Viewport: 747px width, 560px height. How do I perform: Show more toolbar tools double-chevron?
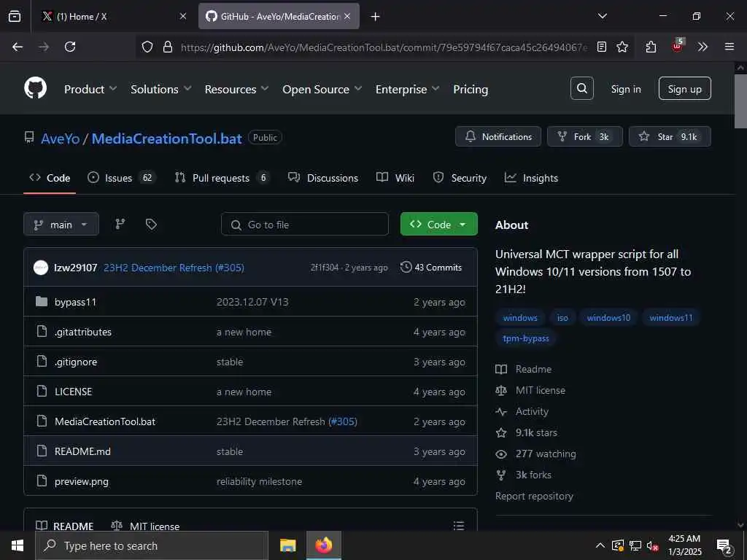(703, 47)
